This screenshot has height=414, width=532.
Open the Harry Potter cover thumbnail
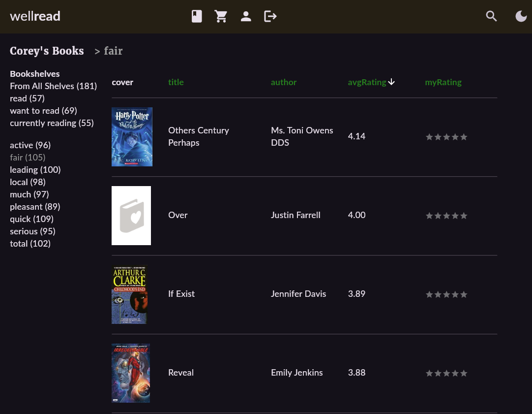pyautogui.click(x=132, y=137)
